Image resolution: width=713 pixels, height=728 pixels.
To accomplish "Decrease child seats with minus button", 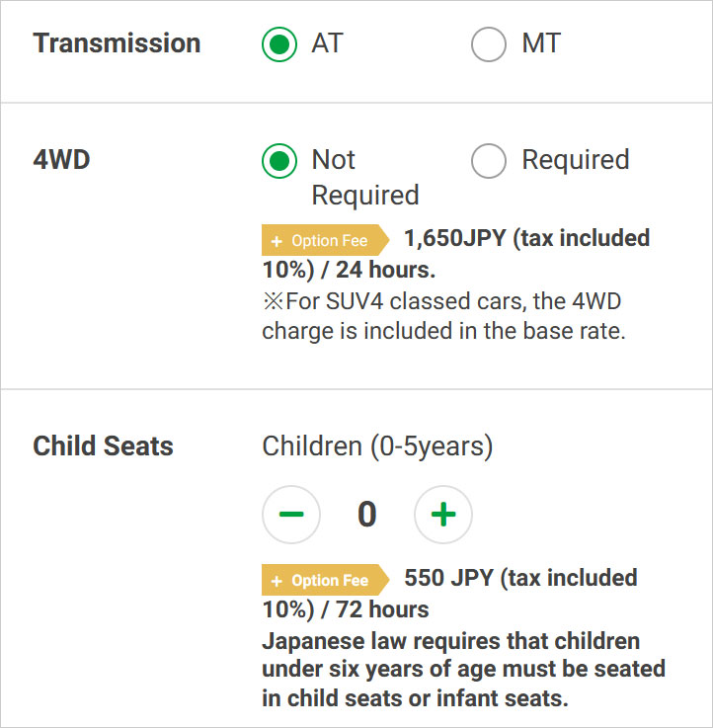I will (291, 515).
